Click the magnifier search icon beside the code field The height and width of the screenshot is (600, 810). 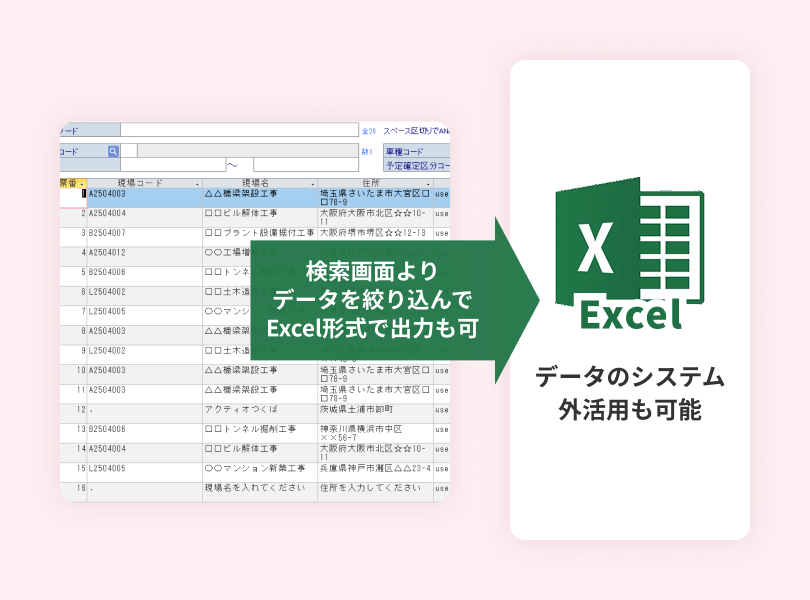click(x=113, y=151)
